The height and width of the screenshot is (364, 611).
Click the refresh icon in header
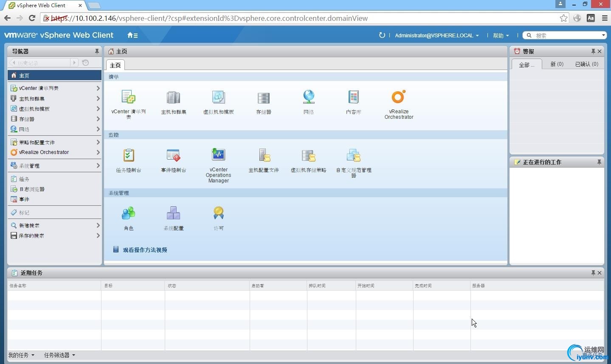coord(382,35)
